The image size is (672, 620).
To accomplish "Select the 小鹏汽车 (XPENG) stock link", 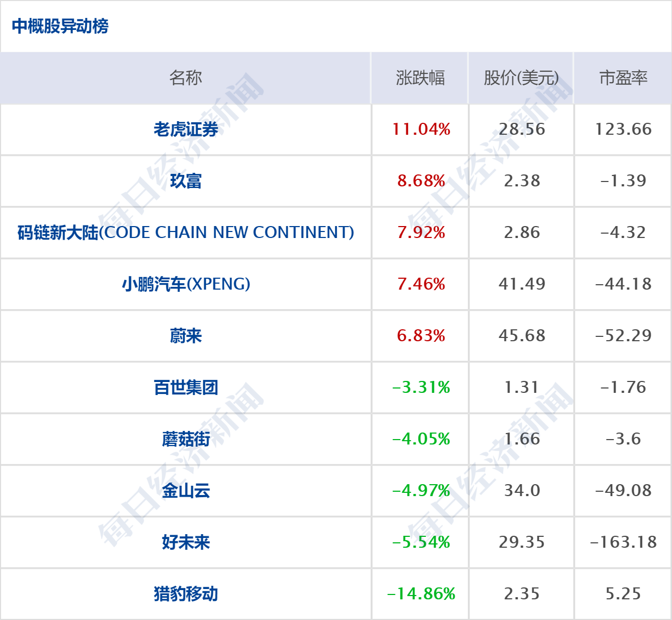I will (x=186, y=284).
